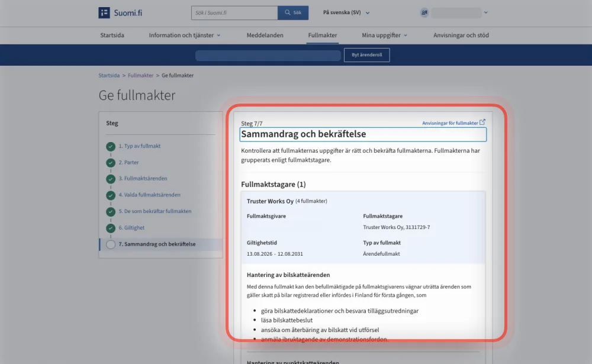The height and width of the screenshot is (364, 592).
Task: Click the Ge fullmakter page title
Action: tap(137, 95)
